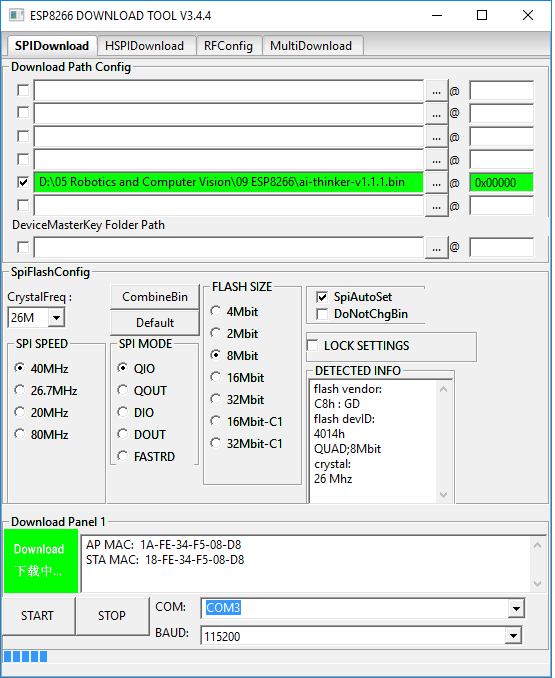Choose FASTRD SPI mode
Screen dimensions: 555x678
pyautogui.click(x=146, y=457)
